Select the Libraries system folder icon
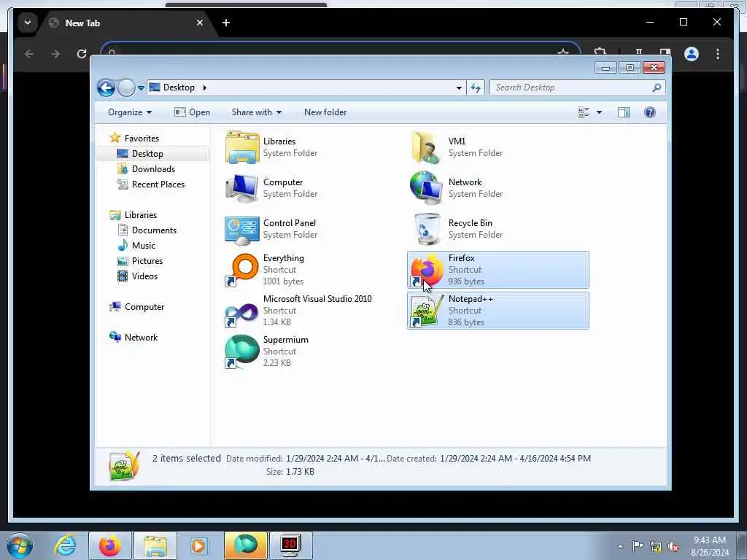Image resolution: width=747 pixels, height=560 pixels. pos(242,147)
